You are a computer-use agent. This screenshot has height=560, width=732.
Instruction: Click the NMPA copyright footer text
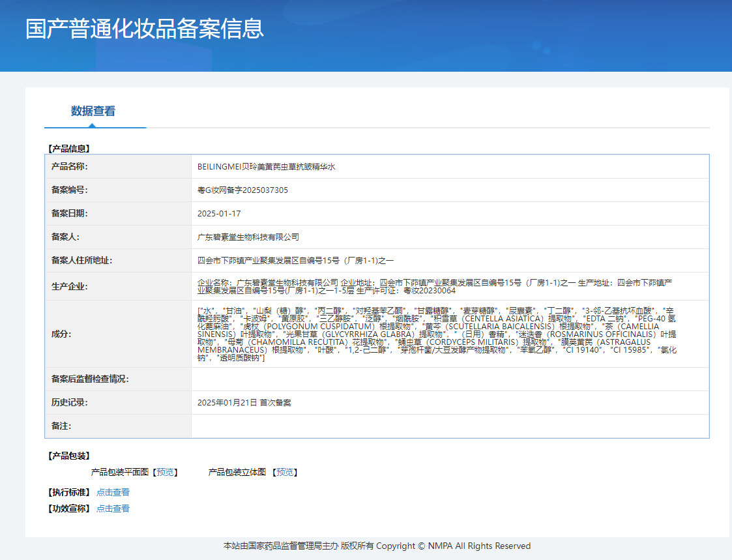click(377, 546)
